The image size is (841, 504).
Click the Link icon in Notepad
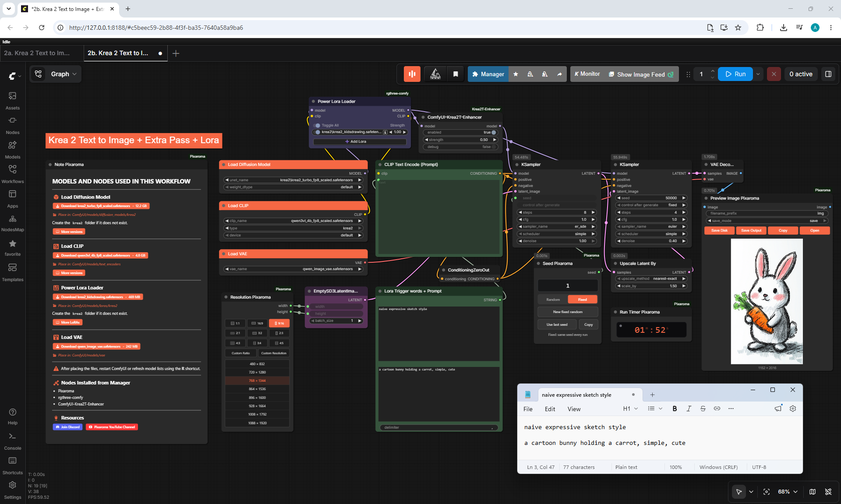[x=717, y=409]
